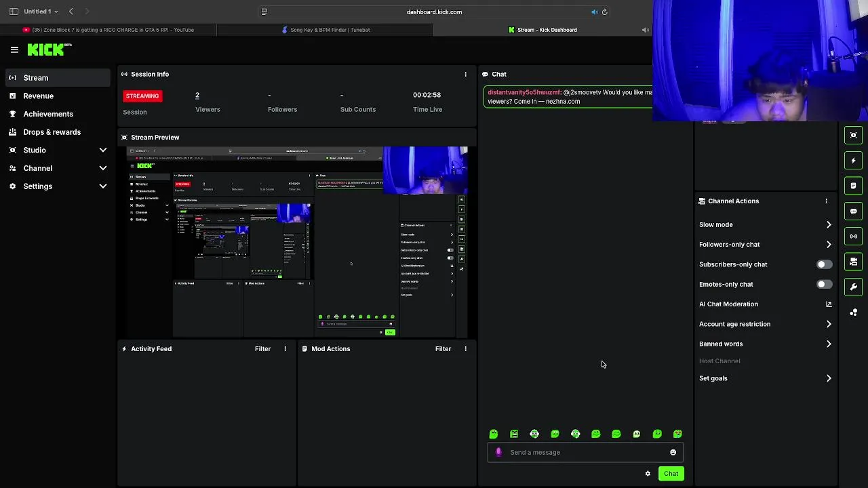Open Account age restriction chevron
868x488 pixels.
[829, 324]
